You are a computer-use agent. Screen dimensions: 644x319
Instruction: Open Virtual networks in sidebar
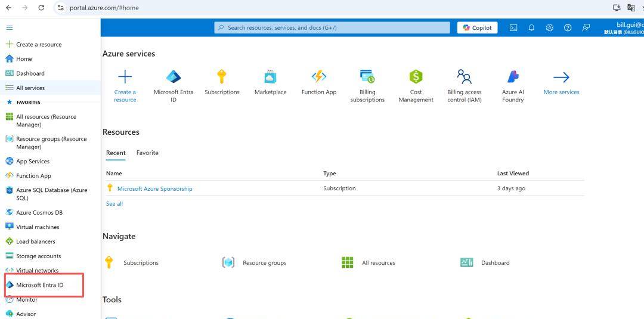pyautogui.click(x=32, y=271)
